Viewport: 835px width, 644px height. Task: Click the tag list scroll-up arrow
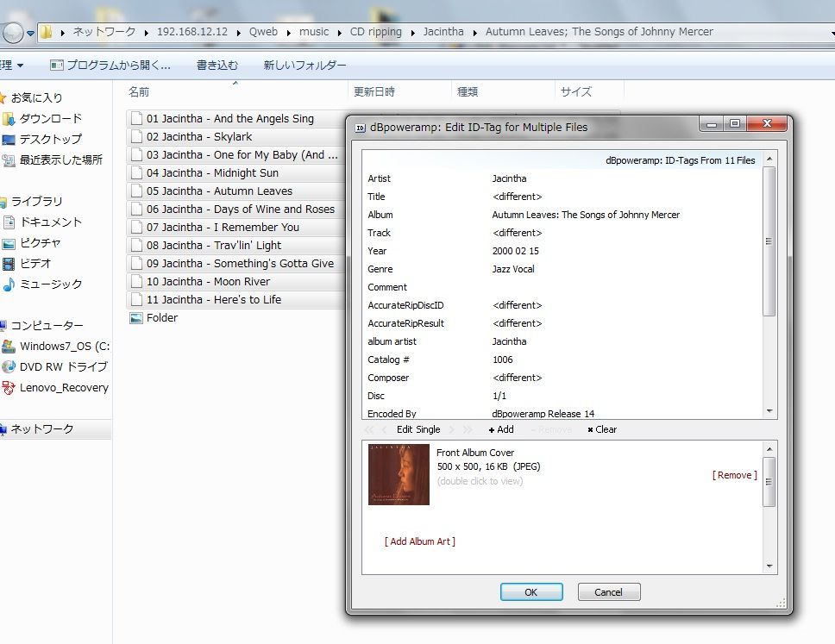(x=769, y=159)
